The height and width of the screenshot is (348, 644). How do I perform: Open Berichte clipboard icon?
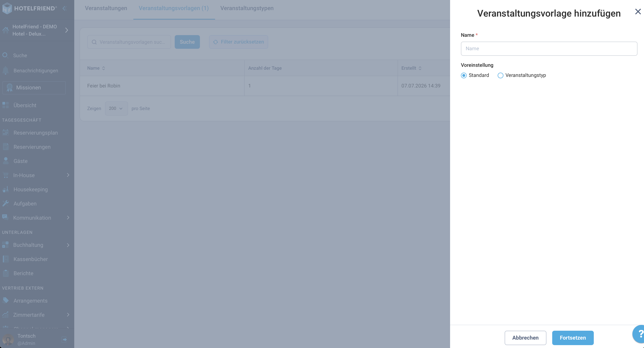click(6, 273)
